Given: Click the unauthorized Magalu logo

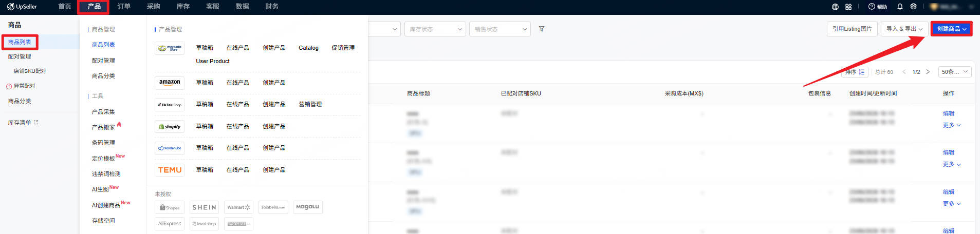Looking at the screenshot, I should click(307, 207).
